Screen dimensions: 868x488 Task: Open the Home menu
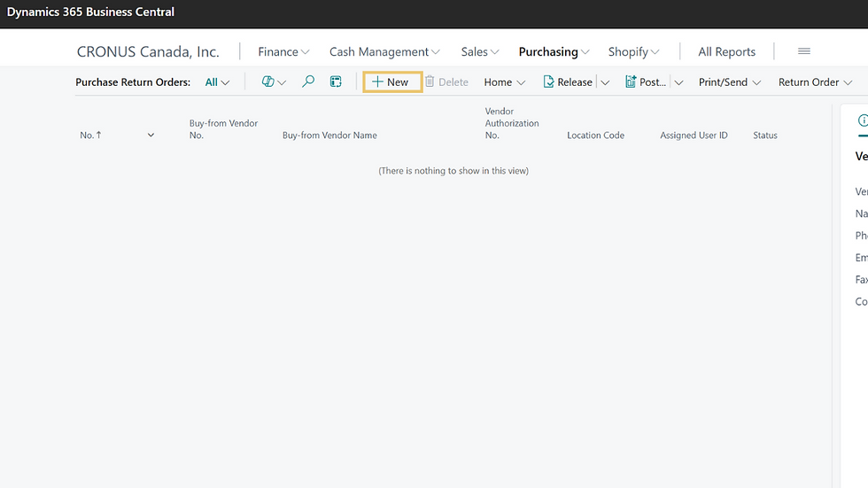click(504, 81)
